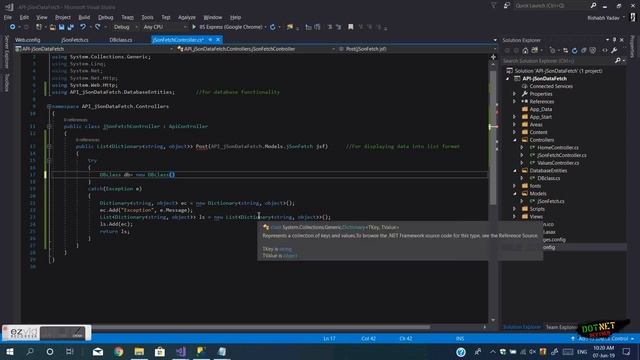640x360 pixels.
Task: Open the Tools menu
Action: point(147,18)
